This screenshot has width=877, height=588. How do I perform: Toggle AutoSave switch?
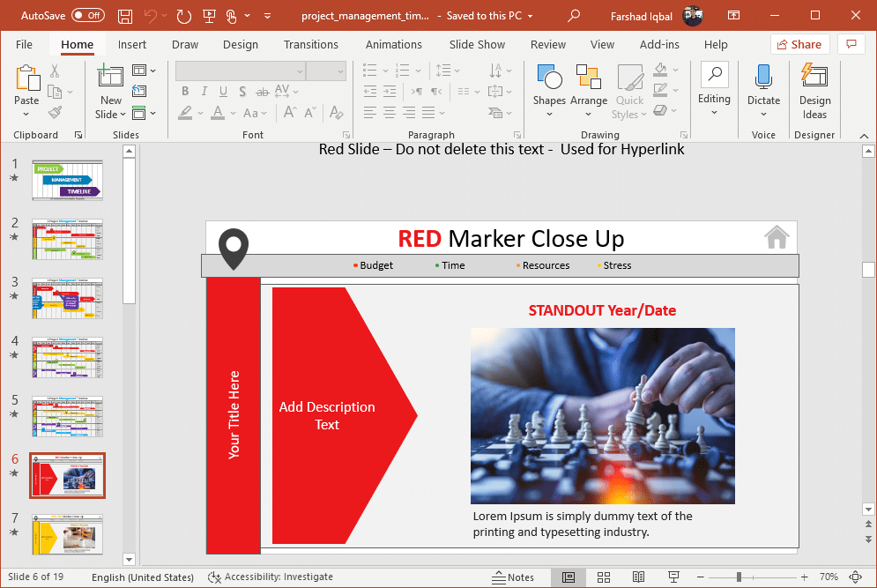(87, 16)
